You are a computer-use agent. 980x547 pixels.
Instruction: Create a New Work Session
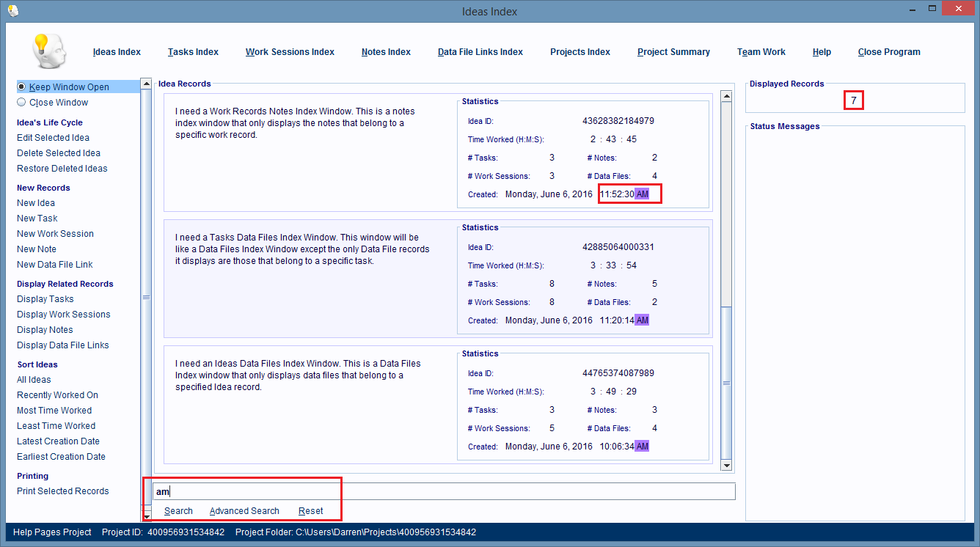(55, 234)
